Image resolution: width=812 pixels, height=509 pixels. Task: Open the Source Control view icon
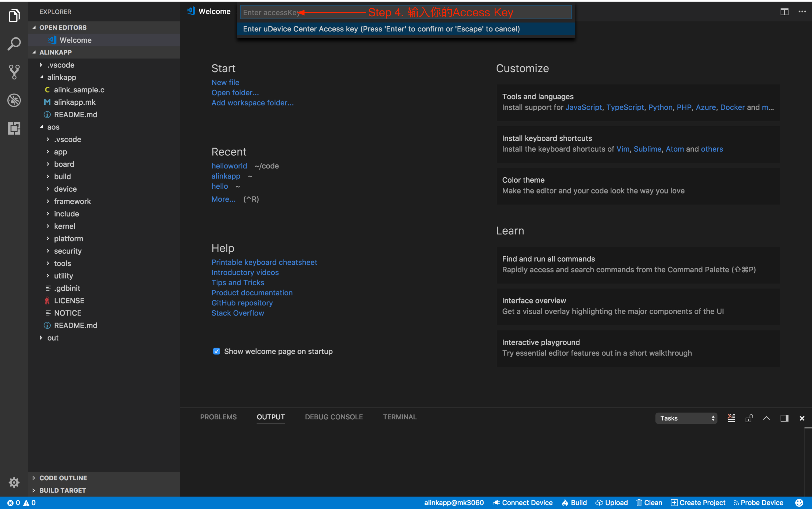14,72
